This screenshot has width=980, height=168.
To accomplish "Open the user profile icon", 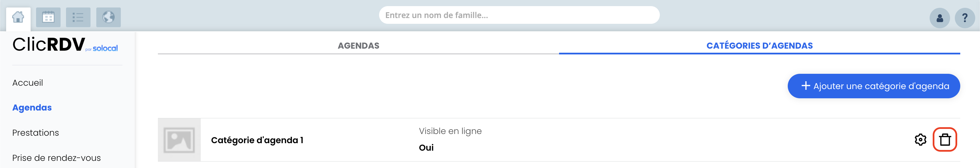I will (x=940, y=18).
